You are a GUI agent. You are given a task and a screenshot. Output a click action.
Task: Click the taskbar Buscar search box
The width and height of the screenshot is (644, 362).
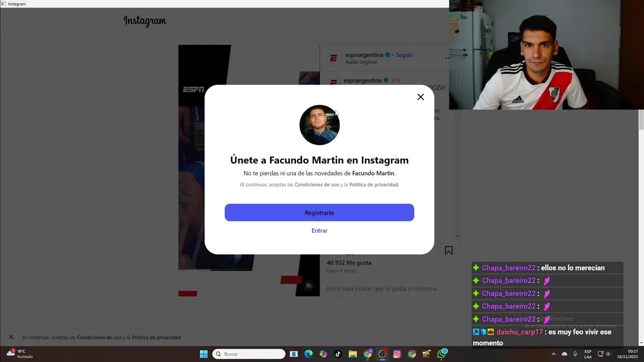tap(249, 354)
